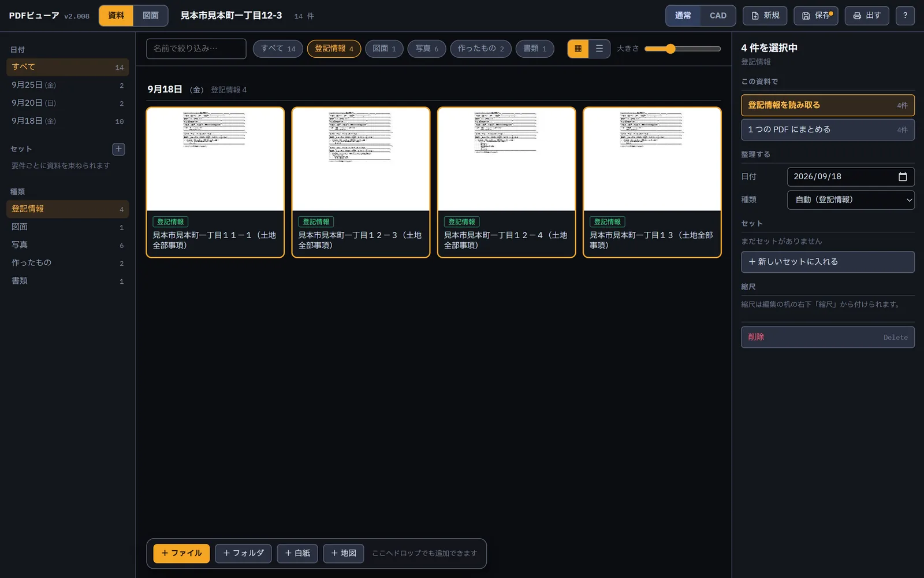The image size is (924, 578).
Task: Click the ＋ファイル add file button
Action: tap(181, 553)
